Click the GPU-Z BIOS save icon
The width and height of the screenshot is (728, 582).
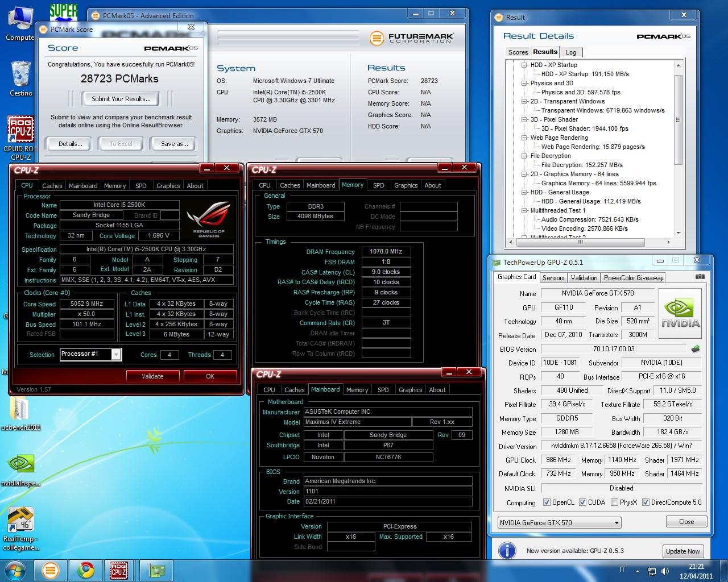click(695, 349)
